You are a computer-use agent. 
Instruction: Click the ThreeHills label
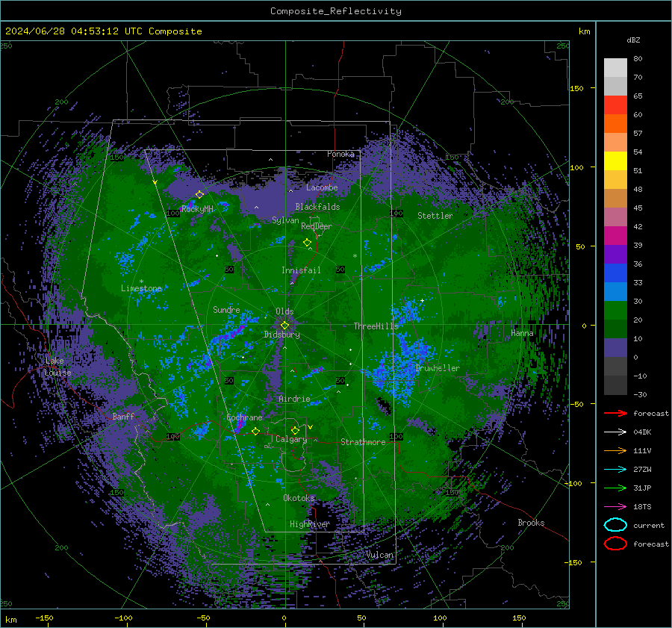(376, 326)
